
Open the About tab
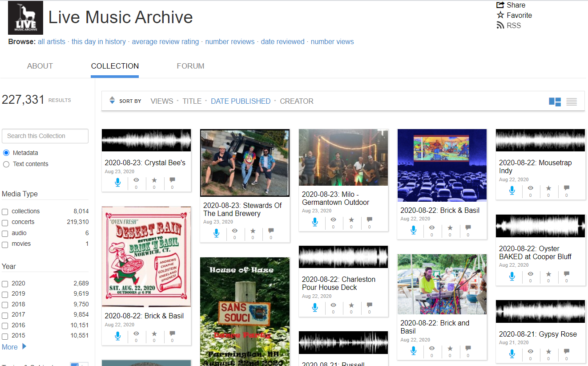tap(40, 66)
